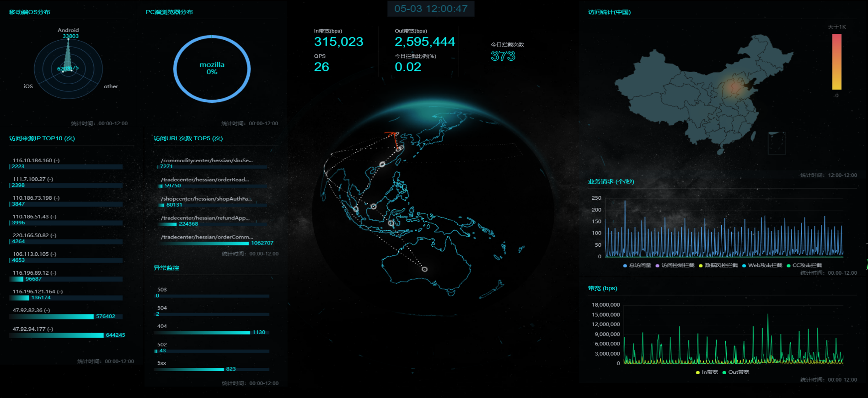Click the Australia location marker on globe

[424, 269]
